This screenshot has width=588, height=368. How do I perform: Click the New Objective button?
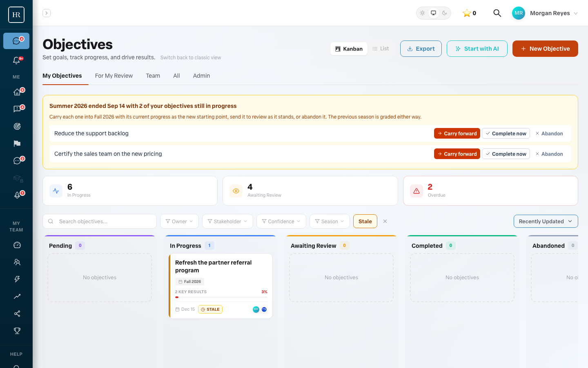(545, 49)
